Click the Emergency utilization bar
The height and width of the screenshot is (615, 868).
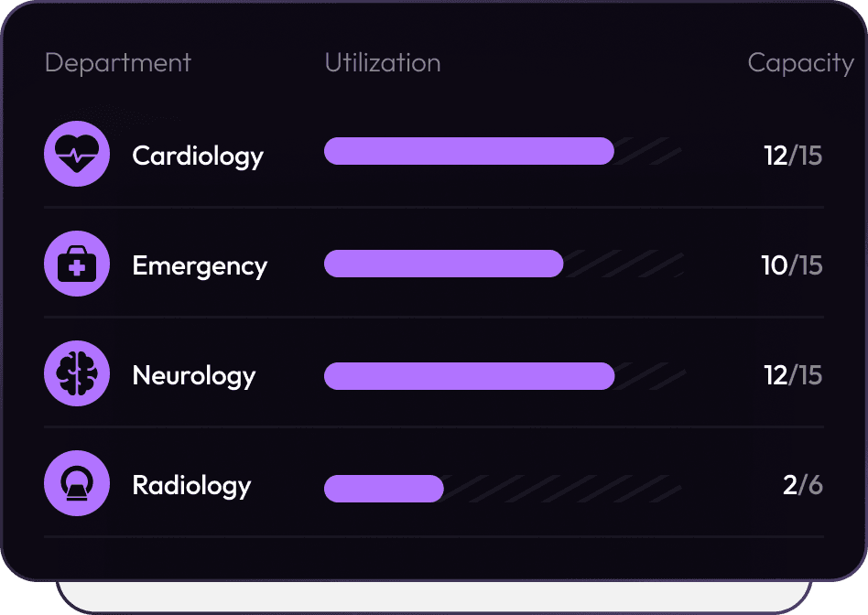click(x=444, y=264)
